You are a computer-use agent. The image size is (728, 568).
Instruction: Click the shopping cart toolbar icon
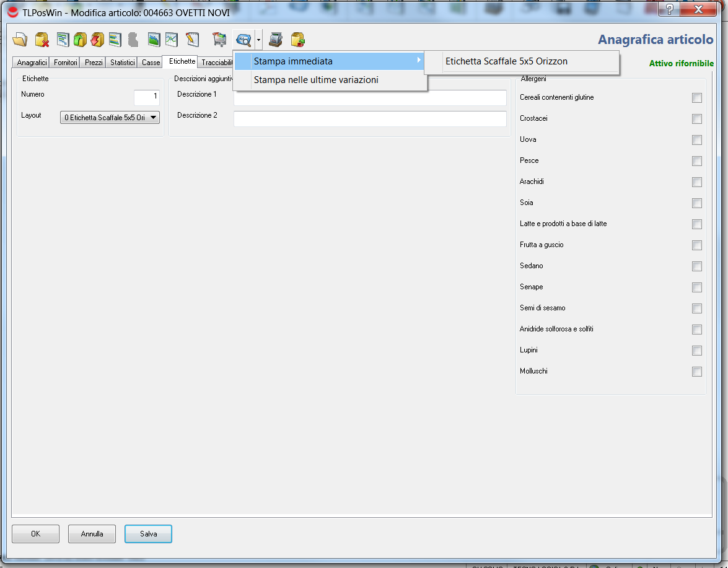point(219,40)
